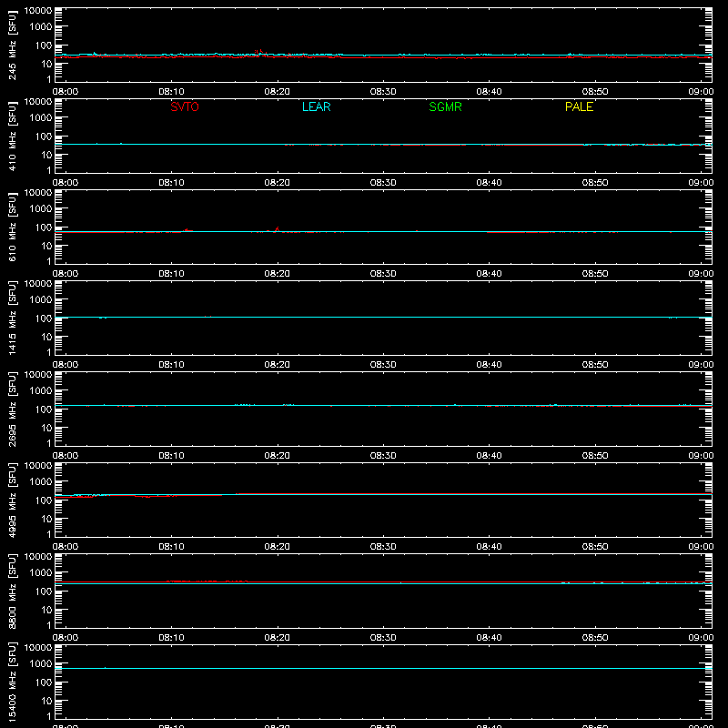Click the 09:00 time label of the 2695 MHz panel
This screenshot has width=728, height=728.
[x=701, y=456]
